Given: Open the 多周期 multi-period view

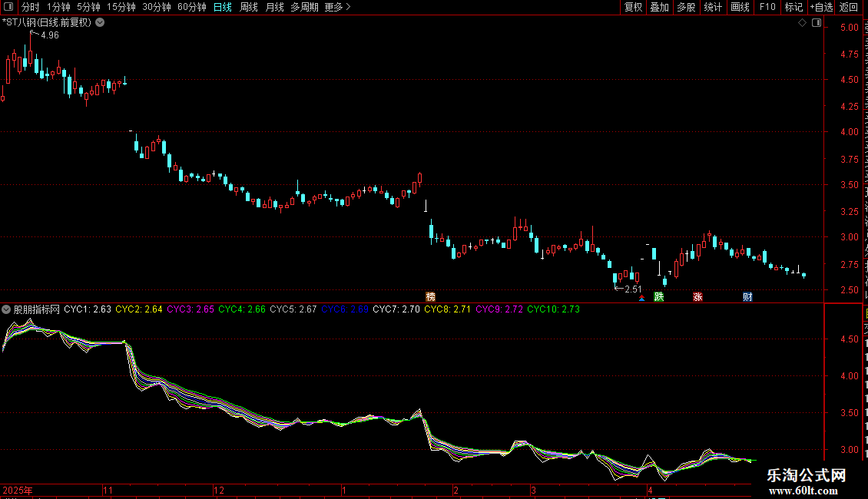Looking at the screenshot, I should (x=304, y=7).
